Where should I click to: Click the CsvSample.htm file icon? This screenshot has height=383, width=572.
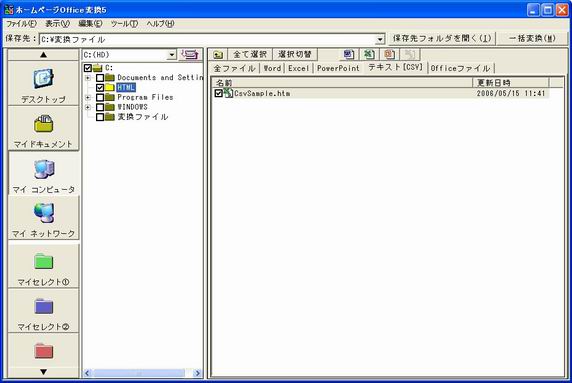228,93
